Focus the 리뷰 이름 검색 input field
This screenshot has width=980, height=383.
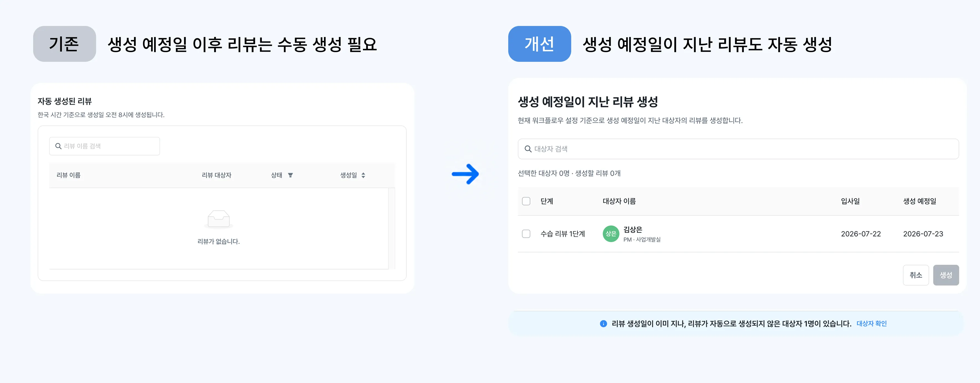105,146
